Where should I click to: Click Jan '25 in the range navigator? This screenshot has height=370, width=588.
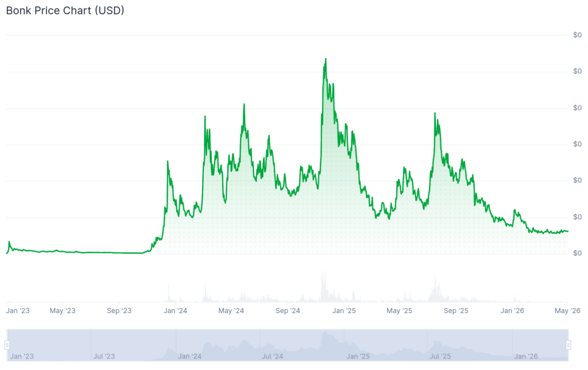[358, 356]
